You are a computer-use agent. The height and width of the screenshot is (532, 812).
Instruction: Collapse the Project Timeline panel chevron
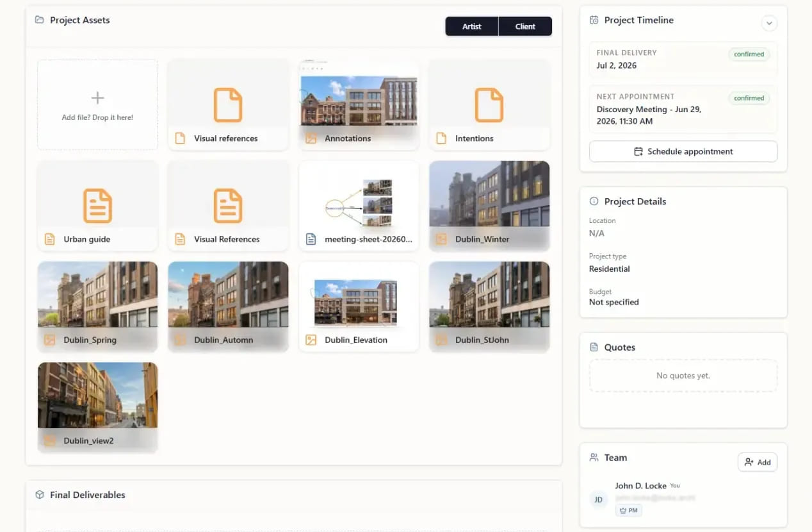click(769, 23)
